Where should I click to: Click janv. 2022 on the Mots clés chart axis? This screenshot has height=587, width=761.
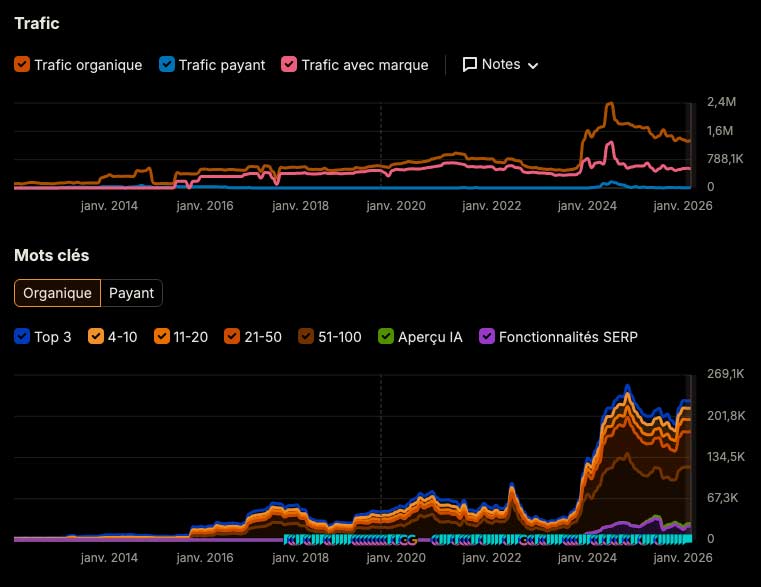click(492, 558)
